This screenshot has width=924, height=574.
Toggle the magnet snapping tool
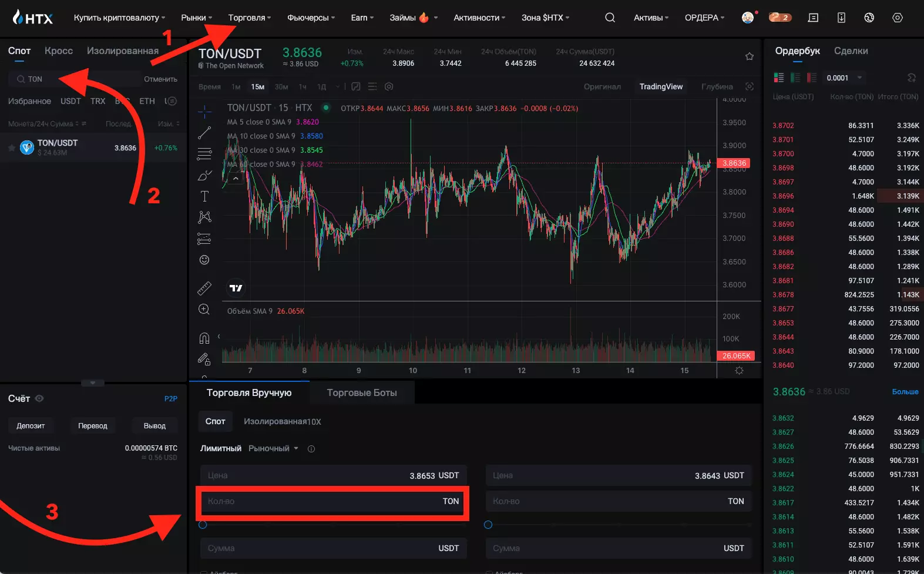click(x=204, y=338)
